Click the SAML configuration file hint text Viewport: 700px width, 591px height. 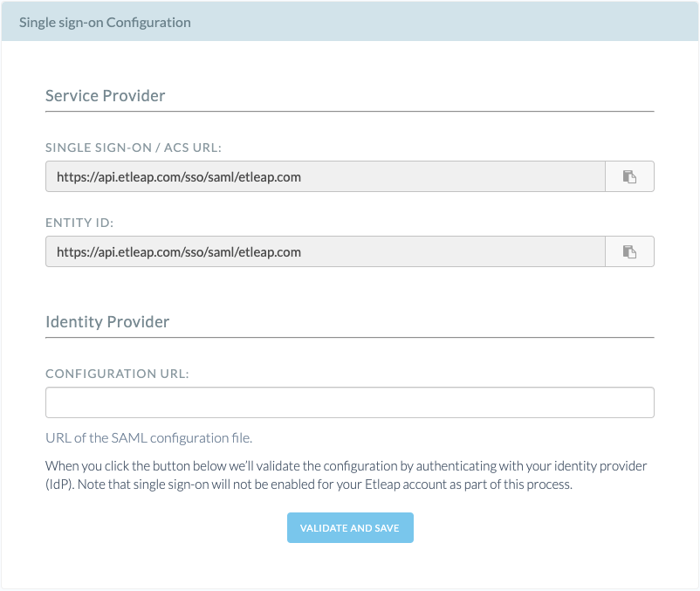click(148, 437)
